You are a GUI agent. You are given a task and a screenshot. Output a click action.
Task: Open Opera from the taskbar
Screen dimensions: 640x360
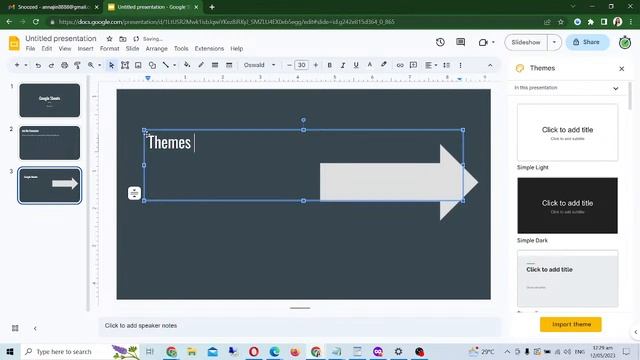[253, 351]
